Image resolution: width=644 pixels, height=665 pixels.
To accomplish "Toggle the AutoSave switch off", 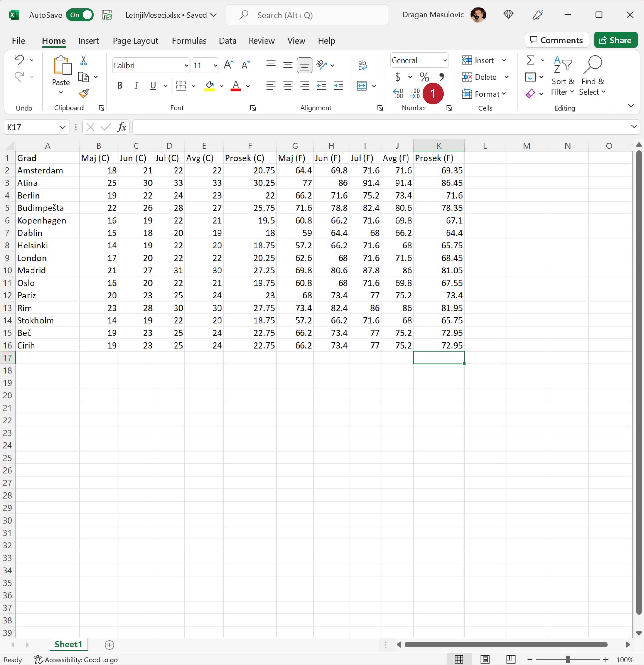I will pyautogui.click(x=80, y=15).
